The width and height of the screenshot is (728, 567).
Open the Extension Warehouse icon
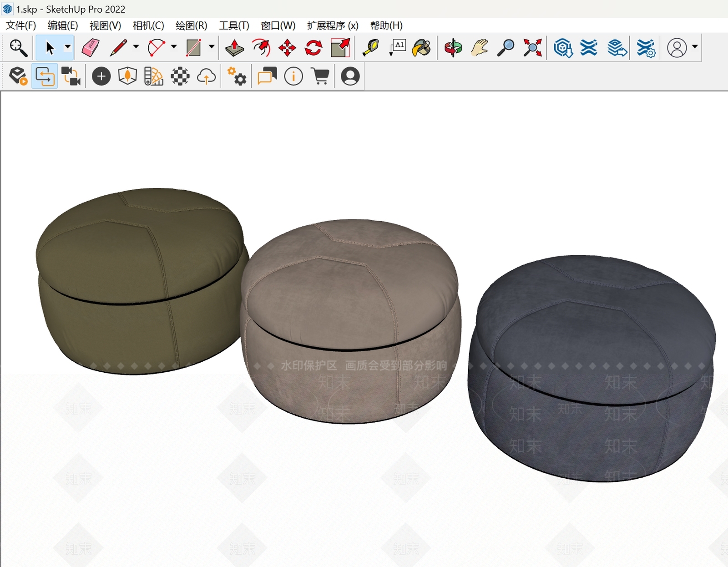pos(589,47)
